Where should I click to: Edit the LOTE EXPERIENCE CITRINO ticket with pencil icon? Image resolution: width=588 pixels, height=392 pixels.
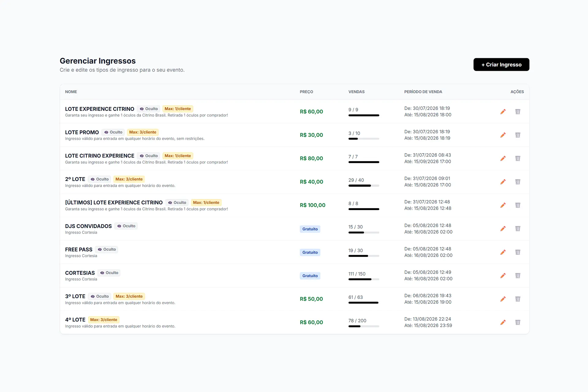point(503,111)
